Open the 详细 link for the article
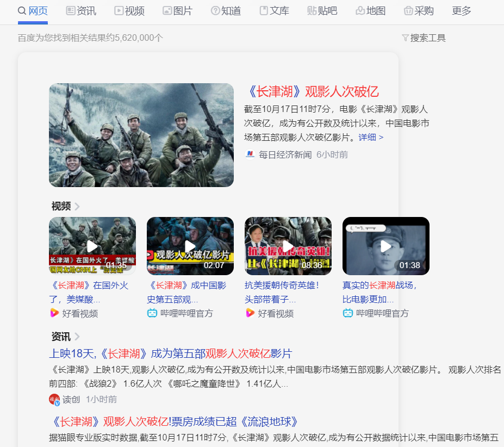The height and width of the screenshot is (447, 504). [x=366, y=137]
